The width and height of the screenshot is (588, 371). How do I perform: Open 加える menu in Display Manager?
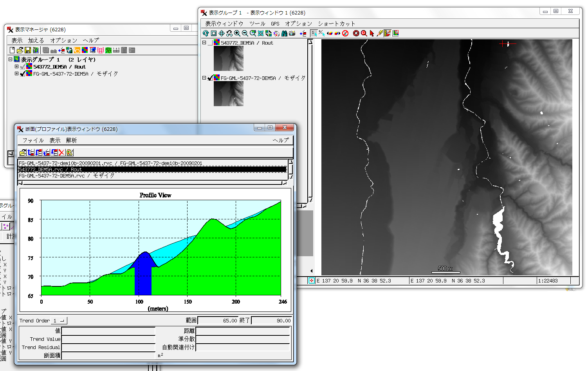point(36,40)
